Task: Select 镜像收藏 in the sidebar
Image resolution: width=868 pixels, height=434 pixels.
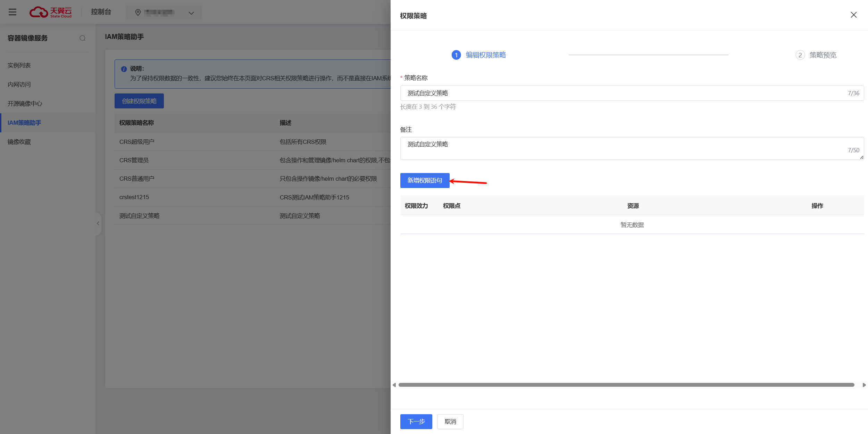Action: 19,142
